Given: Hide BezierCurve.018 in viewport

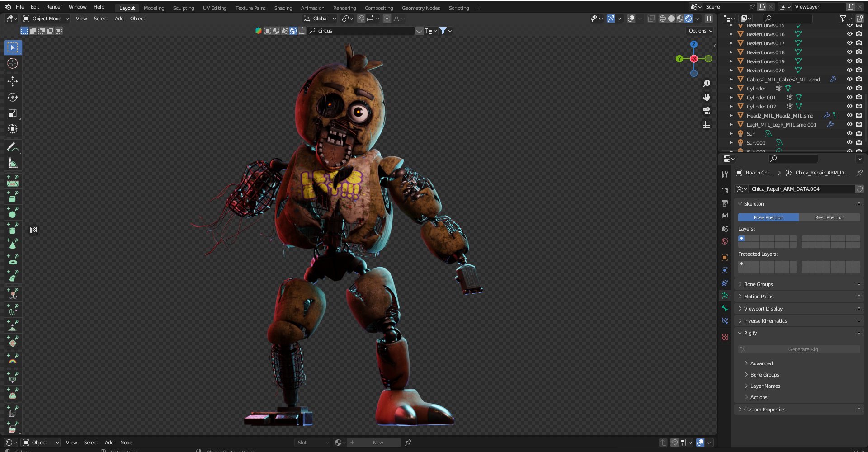Looking at the screenshot, I should (849, 52).
